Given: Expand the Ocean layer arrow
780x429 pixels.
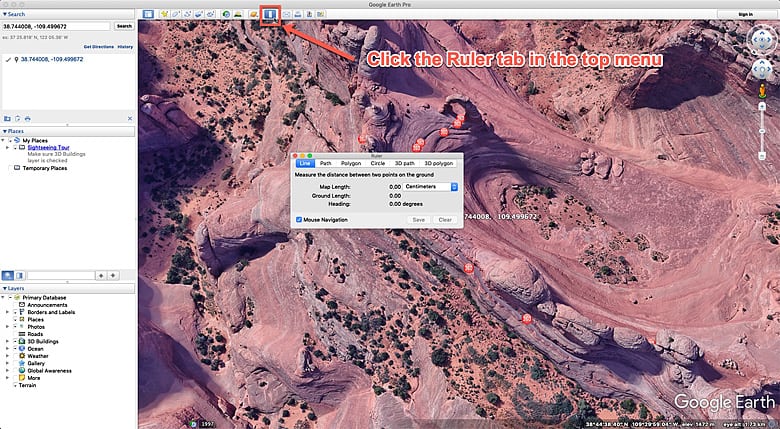Looking at the screenshot, I should tap(7, 349).
